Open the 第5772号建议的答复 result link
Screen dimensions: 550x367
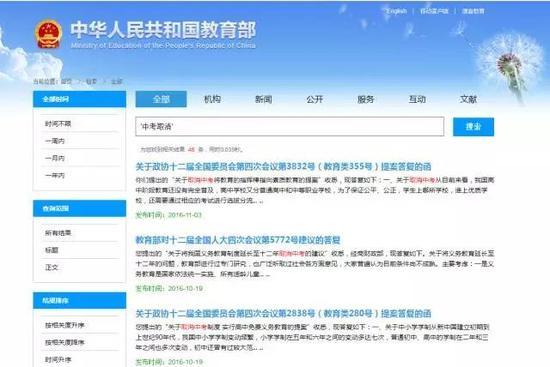(x=238, y=240)
